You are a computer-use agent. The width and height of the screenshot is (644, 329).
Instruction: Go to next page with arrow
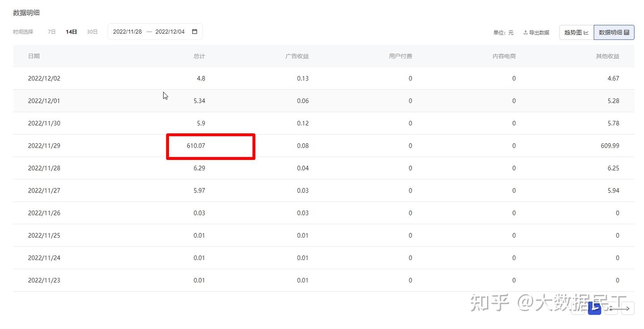click(x=628, y=308)
